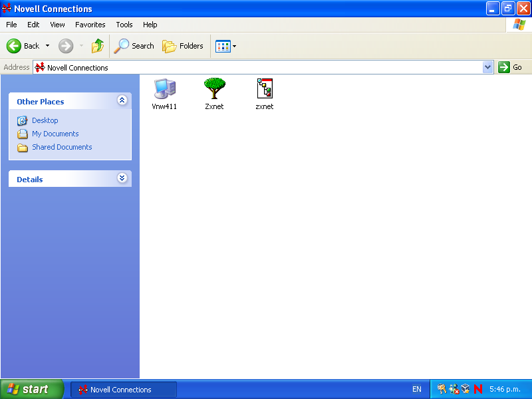The height and width of the screenshot is (399, 532).
Task: Click the clock showing 5:46 p.m.
Action: 505,389
